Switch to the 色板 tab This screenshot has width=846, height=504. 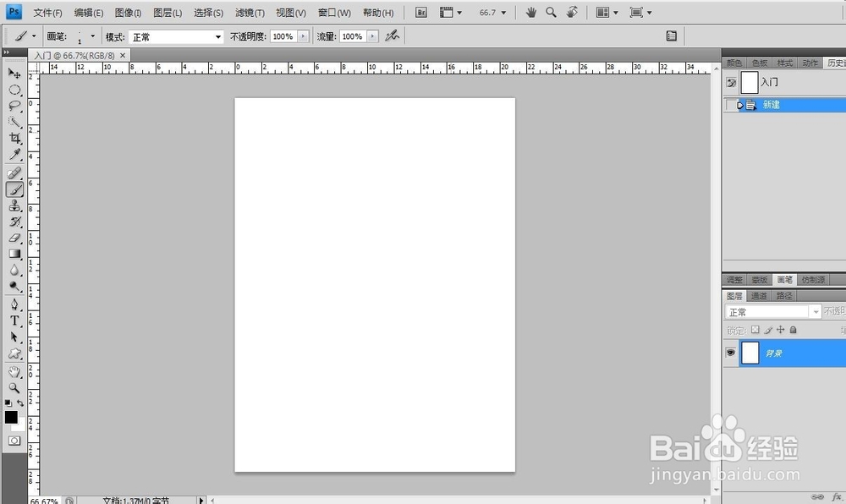pos(760,63)
